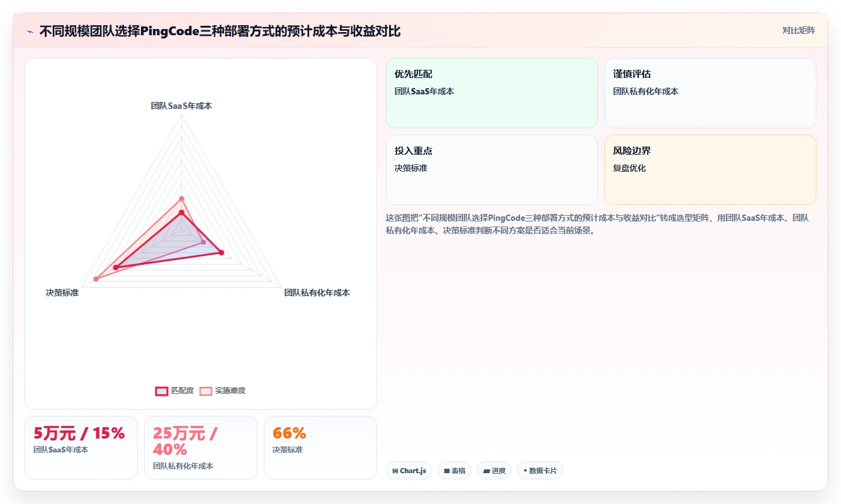Open the 风险边界 card
The width and height of the screenshot is (841, 504).
point(710,170)
